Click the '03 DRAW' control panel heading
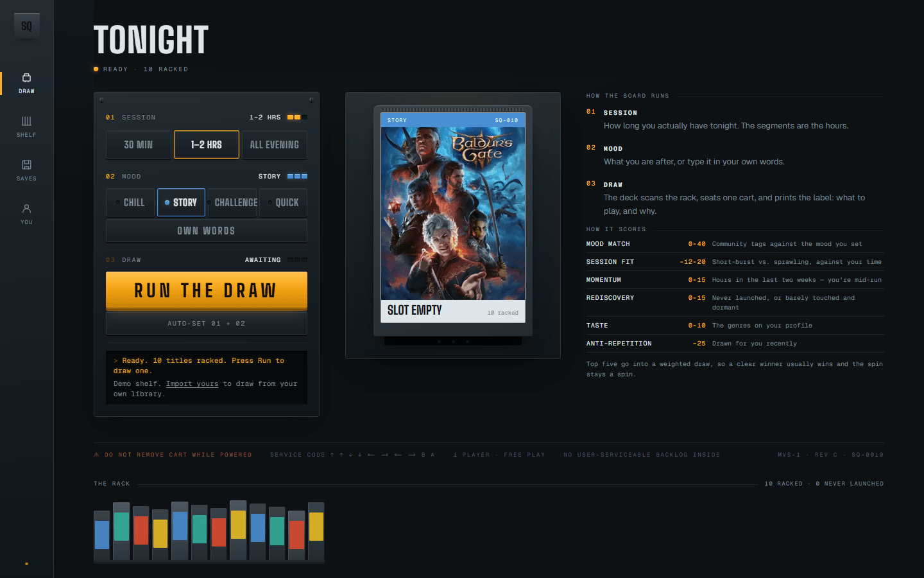This screenshot has height=578, width=924. point(123,260)
